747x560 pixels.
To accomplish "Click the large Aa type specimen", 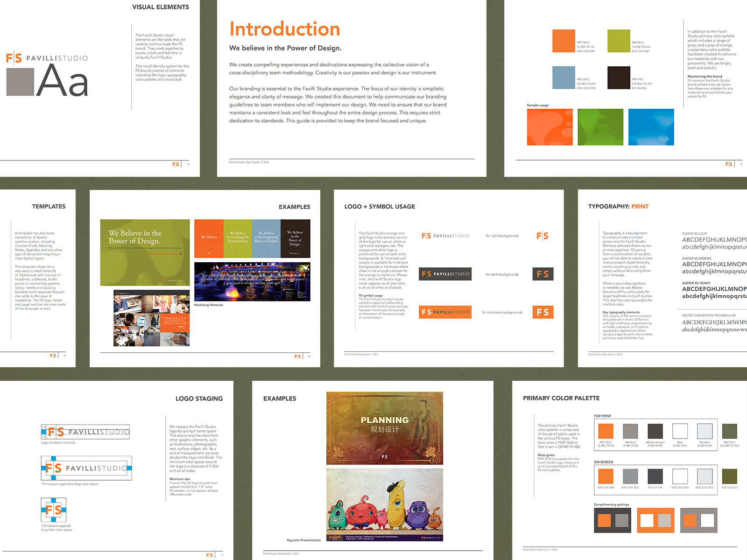I will point(63,81).
